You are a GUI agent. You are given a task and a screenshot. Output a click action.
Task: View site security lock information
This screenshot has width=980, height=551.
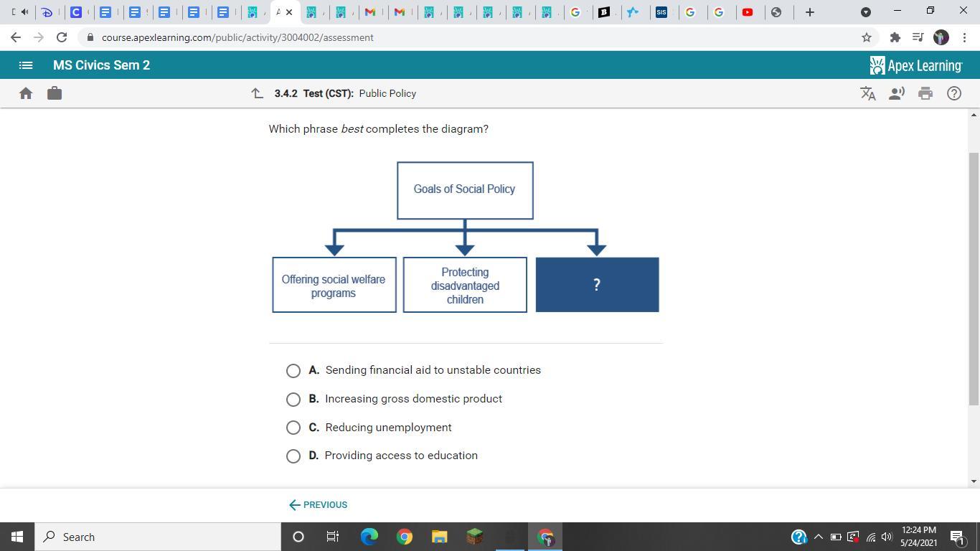(x=90, y=37)
